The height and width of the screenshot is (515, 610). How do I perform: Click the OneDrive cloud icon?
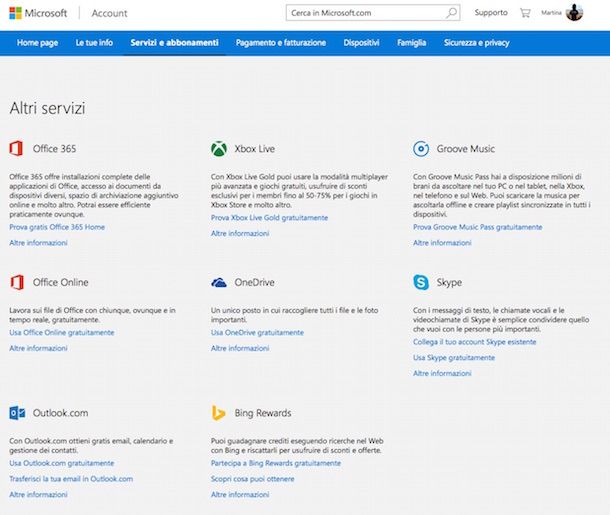(219, 282)
